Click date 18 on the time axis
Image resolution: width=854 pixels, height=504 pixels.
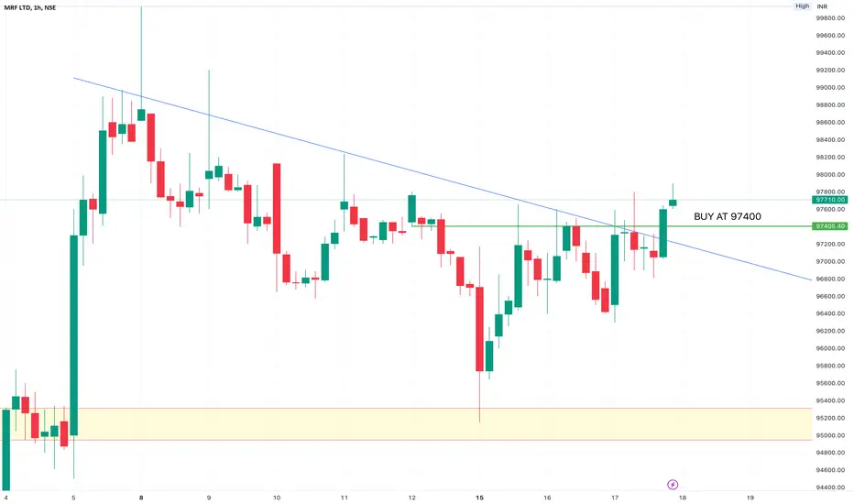683,498
